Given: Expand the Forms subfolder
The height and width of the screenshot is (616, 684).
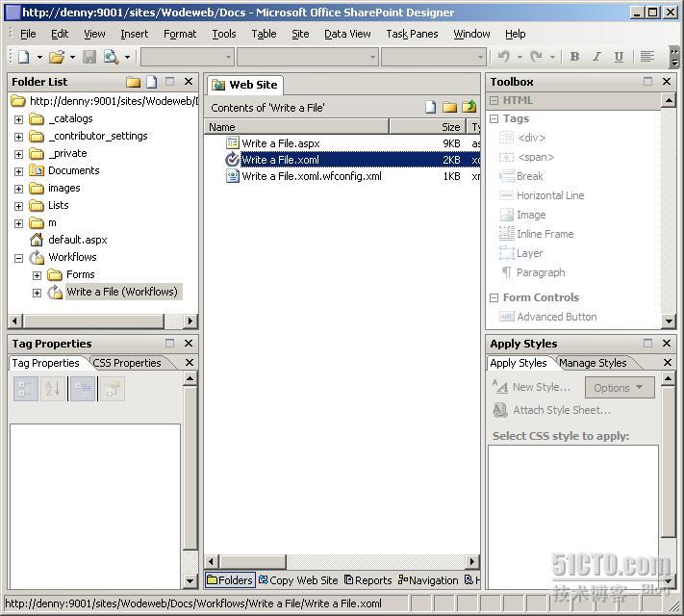Looking at the screenshot, I should pyautogui.click(x=38, y=275).
